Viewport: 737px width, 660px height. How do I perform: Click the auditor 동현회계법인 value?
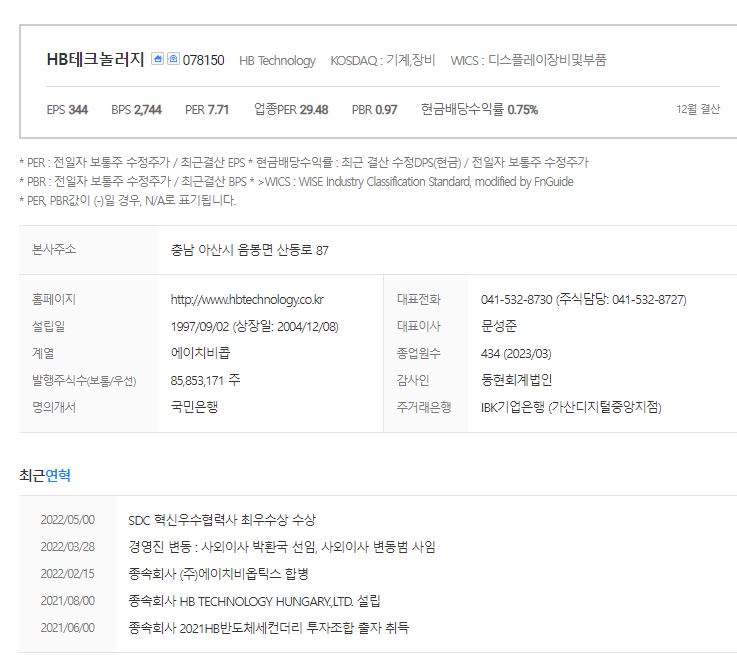516,380
